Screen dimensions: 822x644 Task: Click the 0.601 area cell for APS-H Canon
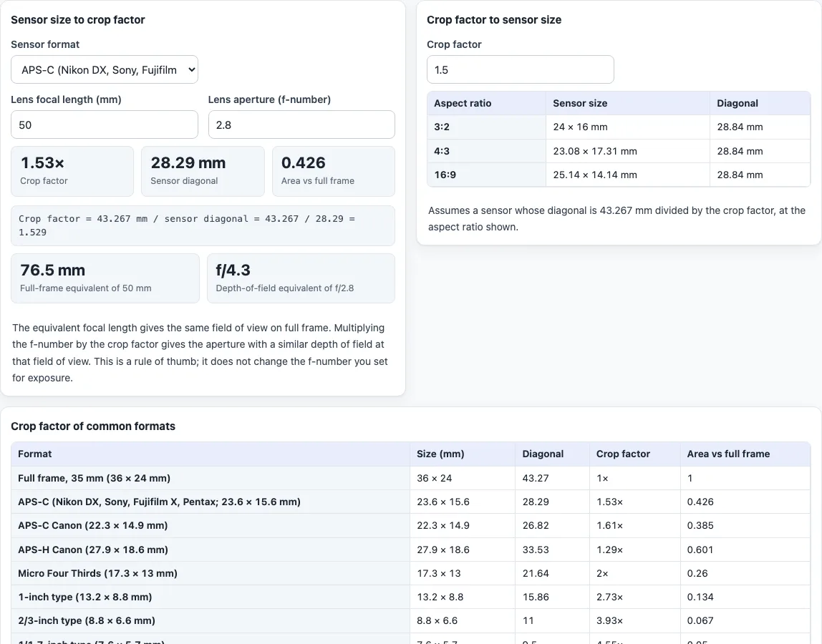pyautogui.click(x=745, y=550)
